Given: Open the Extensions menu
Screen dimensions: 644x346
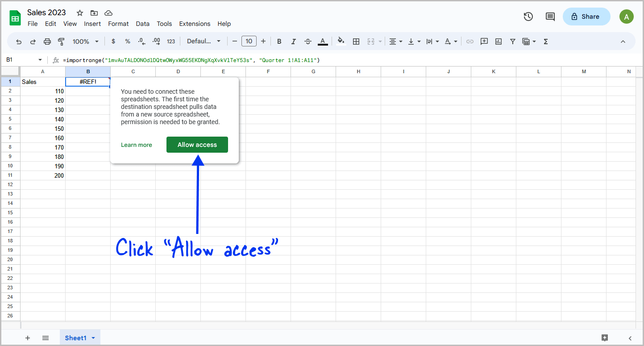Looking at the screenshot, I should [x=195, y=24].
